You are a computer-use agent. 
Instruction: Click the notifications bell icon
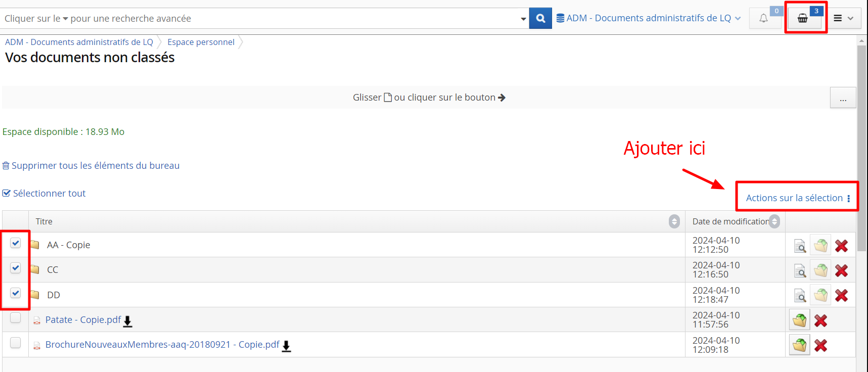click(x=763, y=19)
